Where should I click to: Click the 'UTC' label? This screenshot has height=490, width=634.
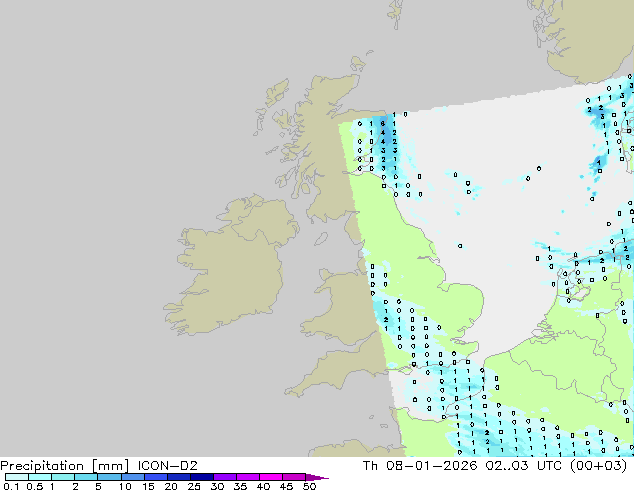549,466
